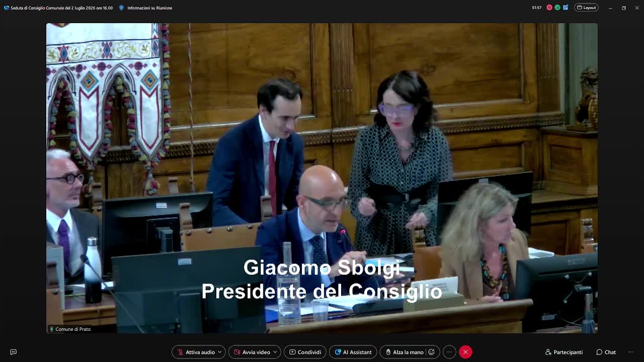This screenshot has height=362, width=644.
Task: Open panel options ellipsis beside Chat
Action: (x=630, y=352)
